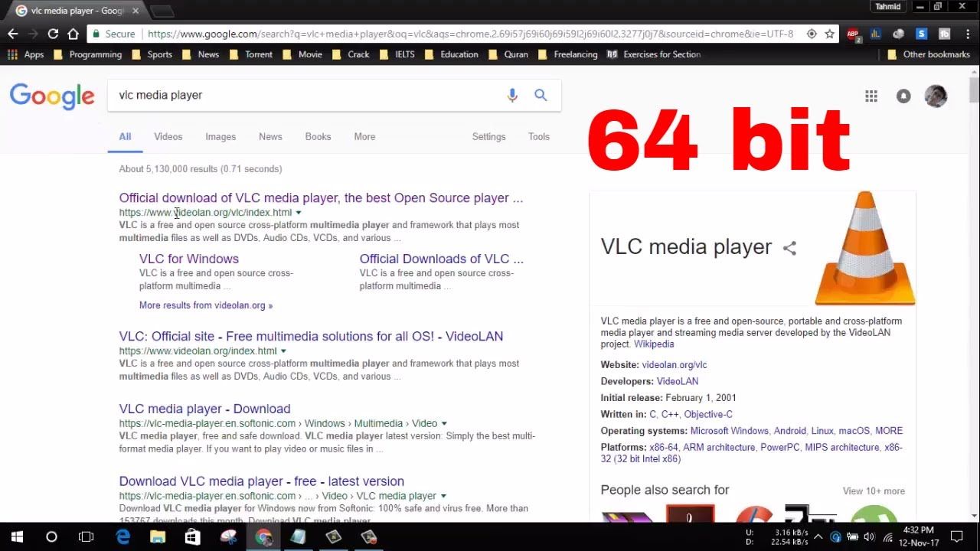The image size is (980, 551).
Task: Click the location target icon in address bar
Action: coord(812,34)
